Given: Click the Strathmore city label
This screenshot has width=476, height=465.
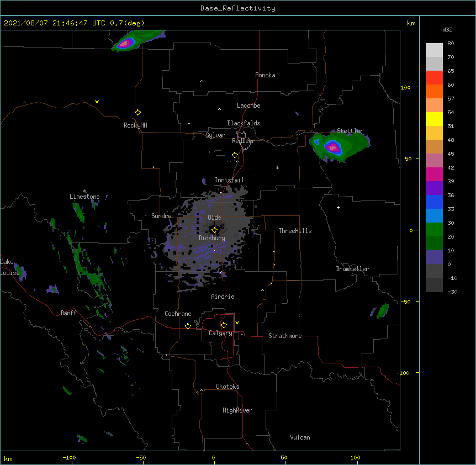Looking at the screenshot, I should coord(285,336).
